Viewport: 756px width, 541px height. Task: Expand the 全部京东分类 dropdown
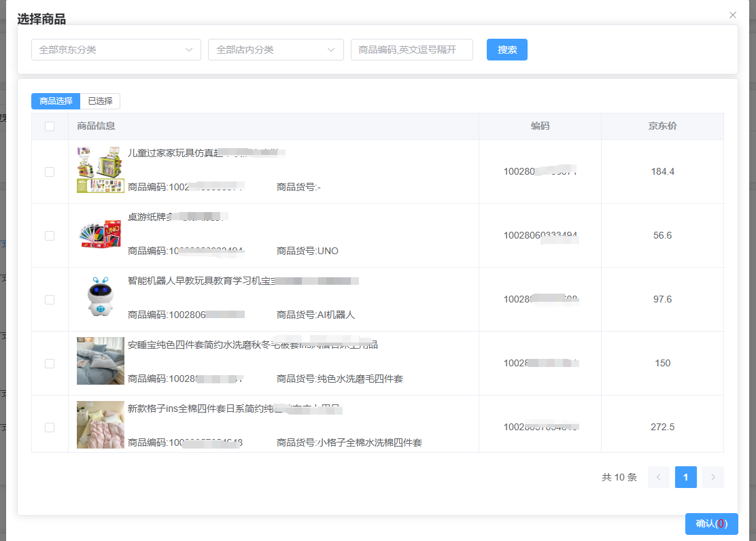[116, 50]
